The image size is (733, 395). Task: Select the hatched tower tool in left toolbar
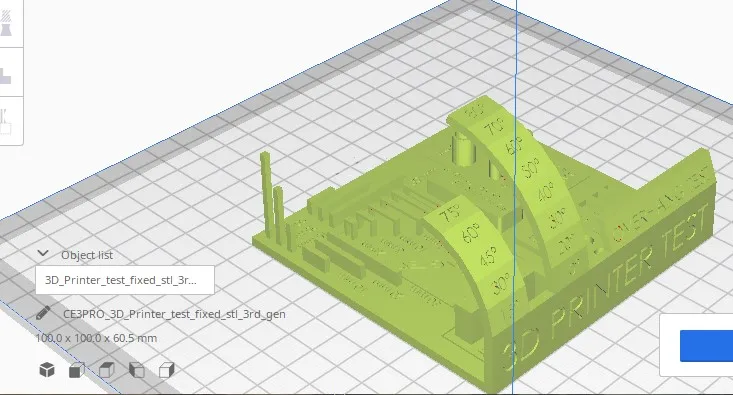(x=6, y=22)
